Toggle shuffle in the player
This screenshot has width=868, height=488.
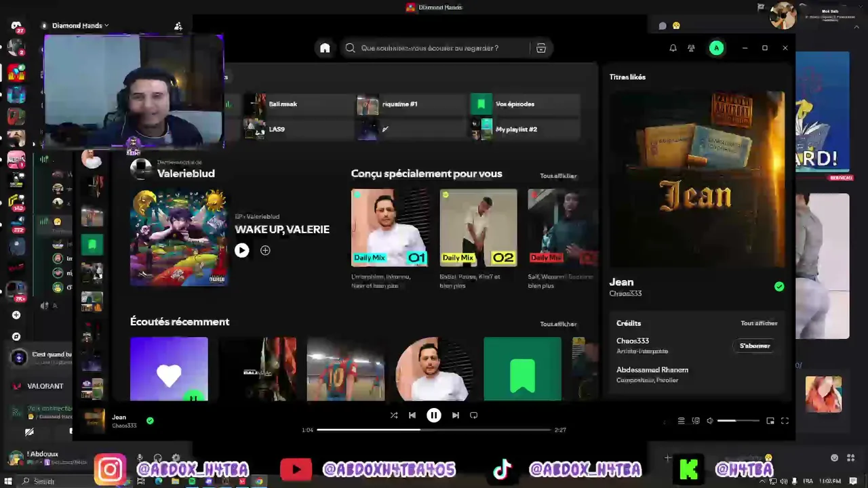click(x=394, y=415)
